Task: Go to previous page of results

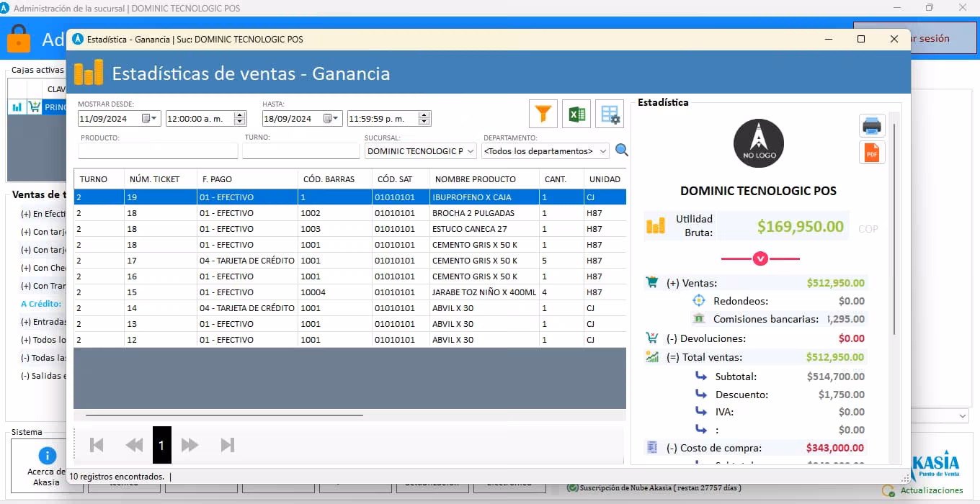Action: pyautogui.click(x=134, y=445)
